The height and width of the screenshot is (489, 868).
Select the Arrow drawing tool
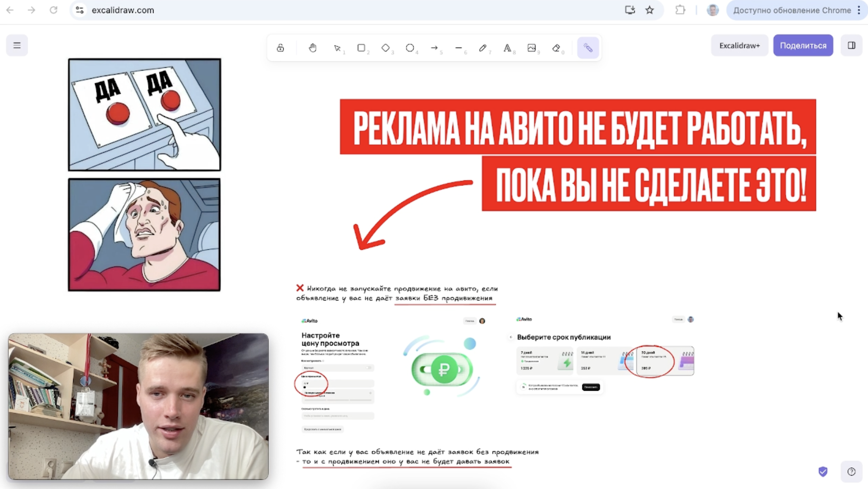click(434, 48)
